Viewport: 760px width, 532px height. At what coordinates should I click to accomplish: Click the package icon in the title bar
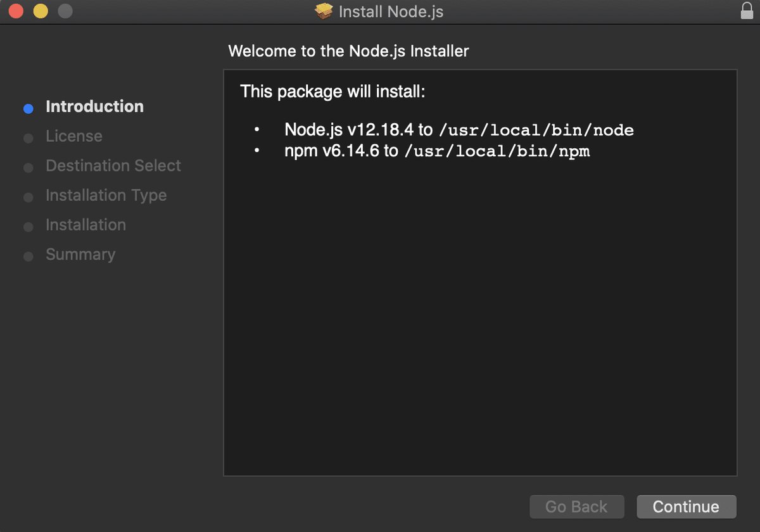324,11
